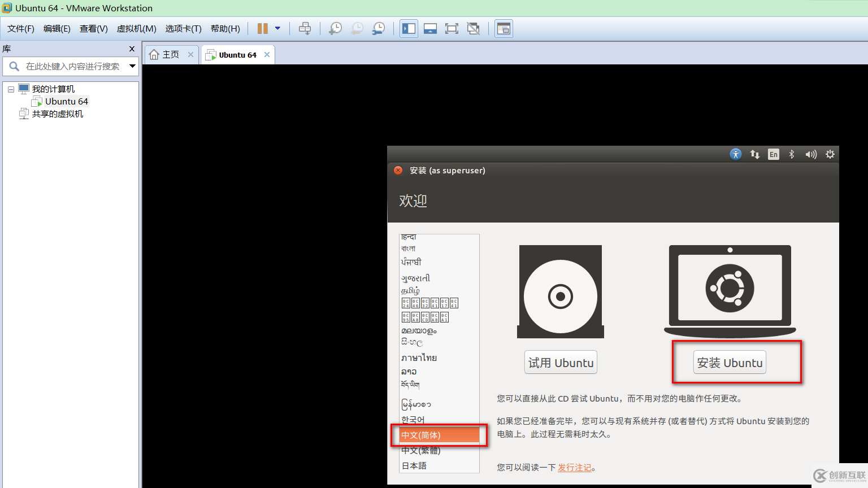The width and height of the screenshot is (868, 488).
Task: Select 日本語 in the language list
Action: (x=439, y=465)
